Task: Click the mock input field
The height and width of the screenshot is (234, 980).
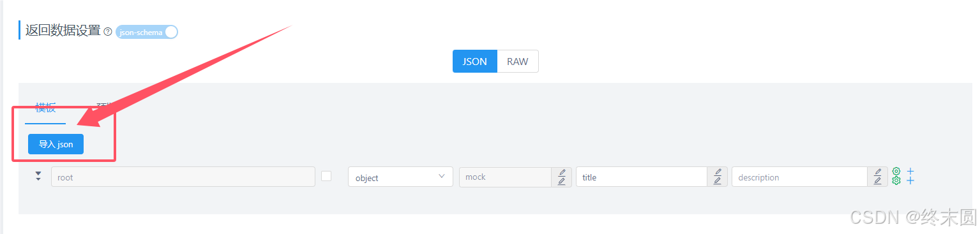Action: [506, 177]
